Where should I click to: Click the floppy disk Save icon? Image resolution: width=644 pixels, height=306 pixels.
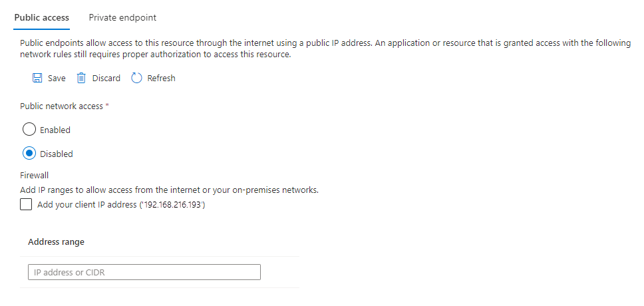[x=38, y=78]
